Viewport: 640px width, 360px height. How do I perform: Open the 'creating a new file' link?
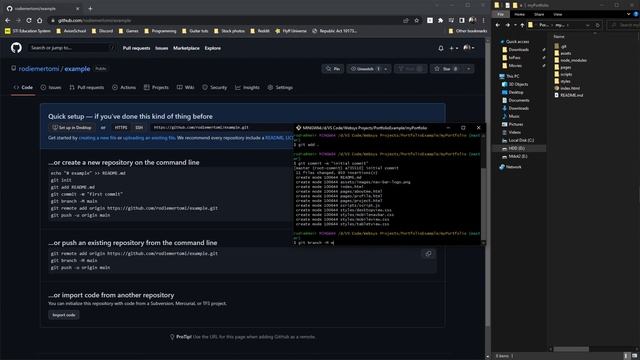[97, 138]
